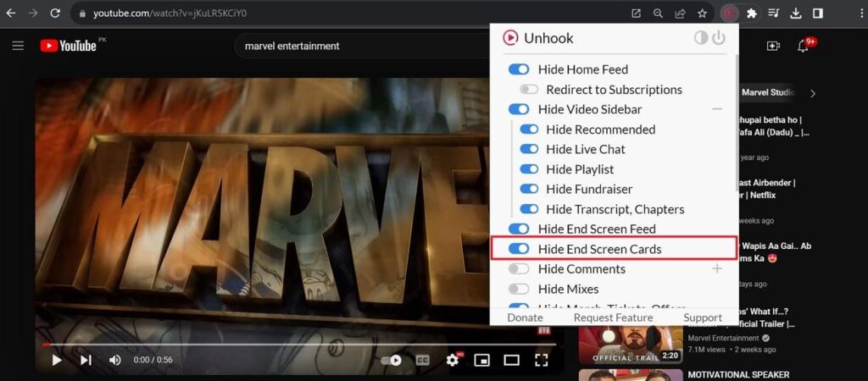Toggle Hide Home Feed switch

519,69
